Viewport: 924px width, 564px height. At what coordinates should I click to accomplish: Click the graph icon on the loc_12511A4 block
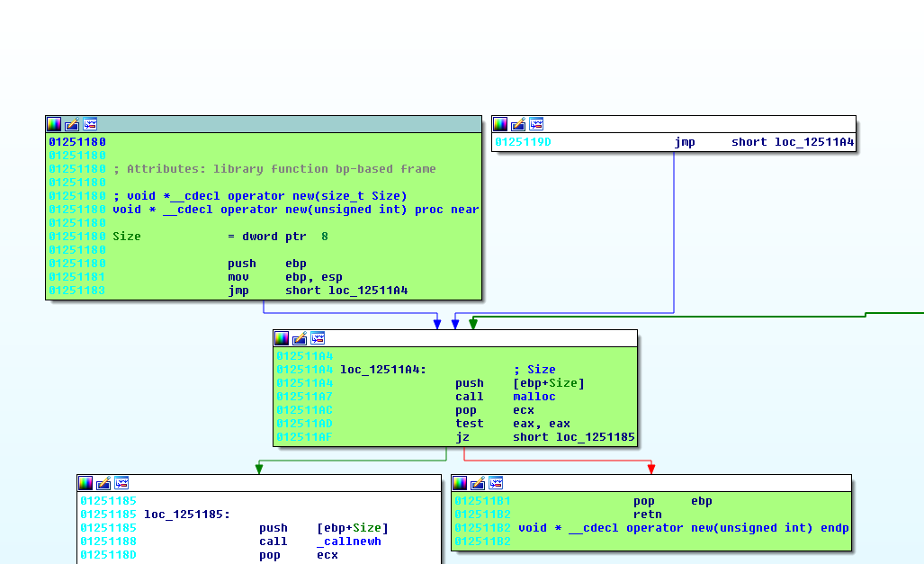(x=318, y=338)
